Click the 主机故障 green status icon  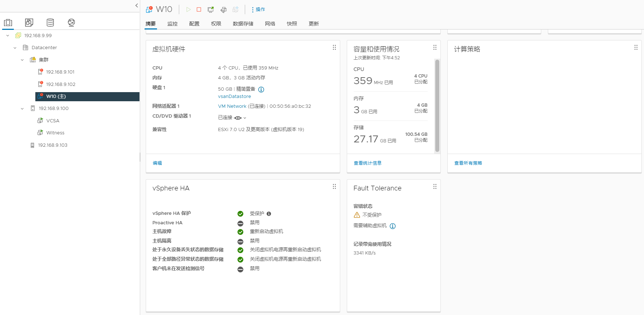click(x=240, y=232)
